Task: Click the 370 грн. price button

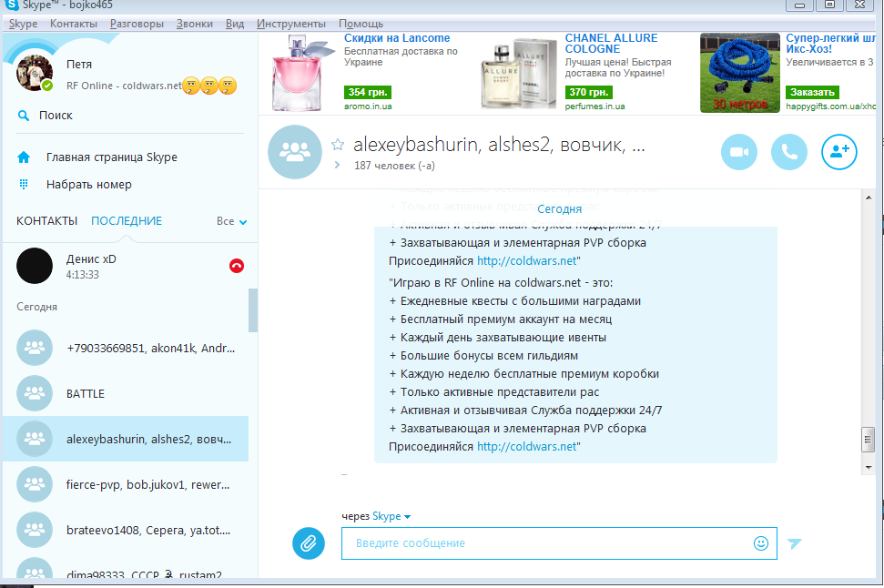Action: point(589,92)
